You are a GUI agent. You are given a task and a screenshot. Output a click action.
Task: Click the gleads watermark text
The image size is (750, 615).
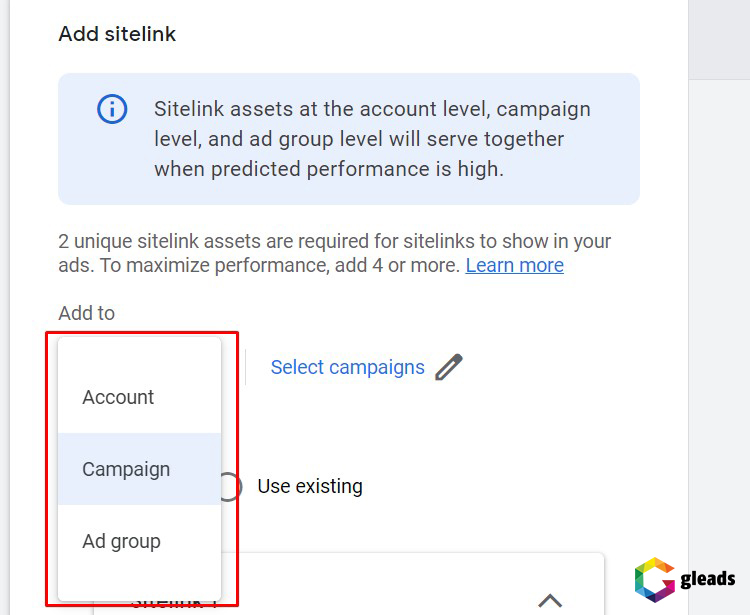[x=707, y=579]
